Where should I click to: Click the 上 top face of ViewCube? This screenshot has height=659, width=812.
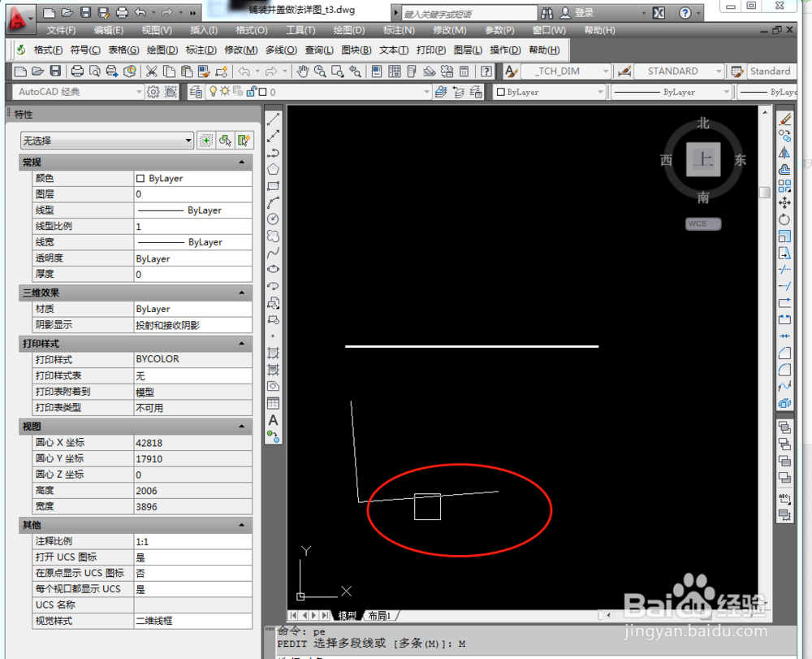(703, 159)
